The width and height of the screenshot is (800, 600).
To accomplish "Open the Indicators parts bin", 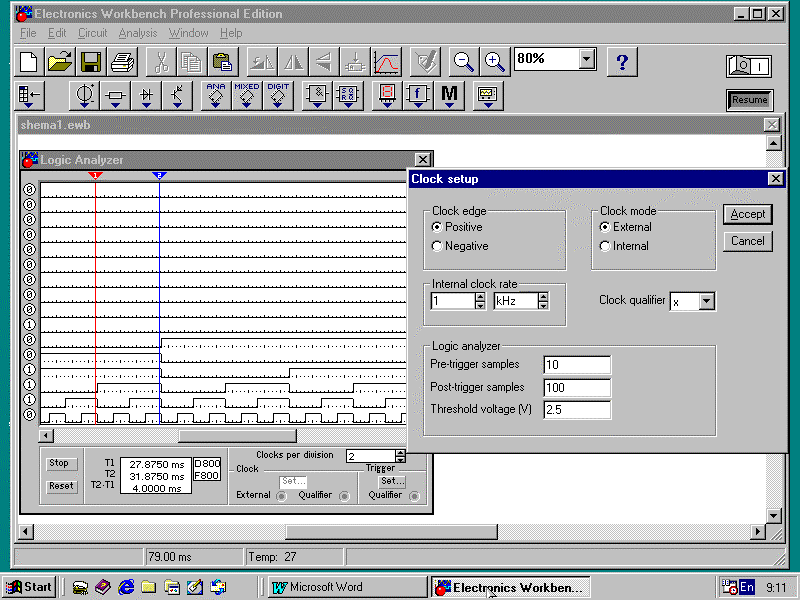I will point(387,95).
